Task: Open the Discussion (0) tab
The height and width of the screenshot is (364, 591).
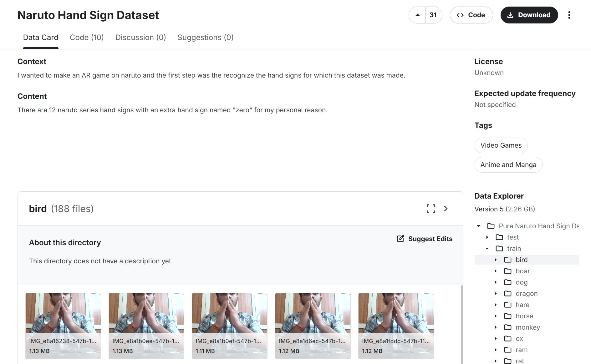Action: tap(140, 38)
